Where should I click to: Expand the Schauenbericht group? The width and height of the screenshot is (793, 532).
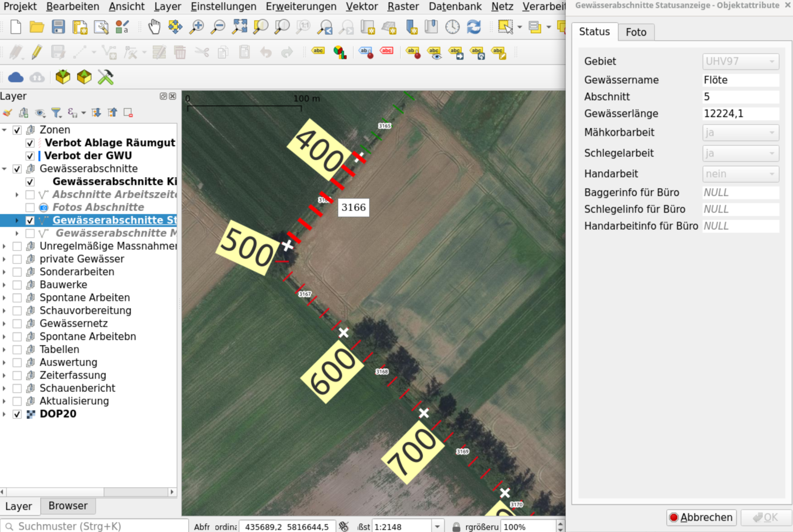[x=4, y=388]
